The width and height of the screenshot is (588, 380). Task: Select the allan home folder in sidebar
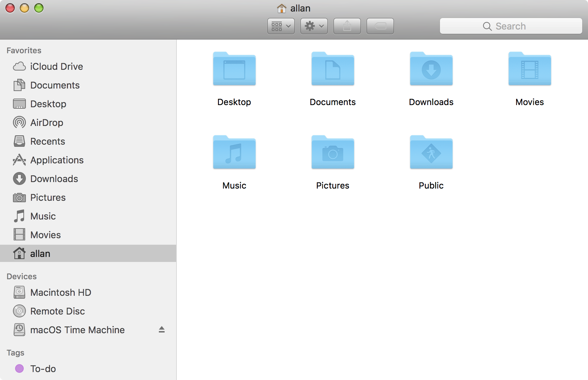tap(88, 254)
